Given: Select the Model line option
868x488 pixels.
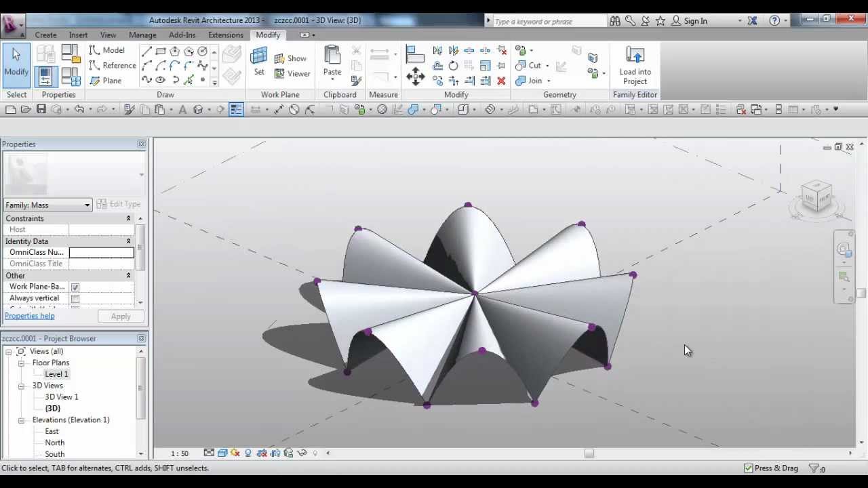Looking at the screenshot, I should pos(107,50).
